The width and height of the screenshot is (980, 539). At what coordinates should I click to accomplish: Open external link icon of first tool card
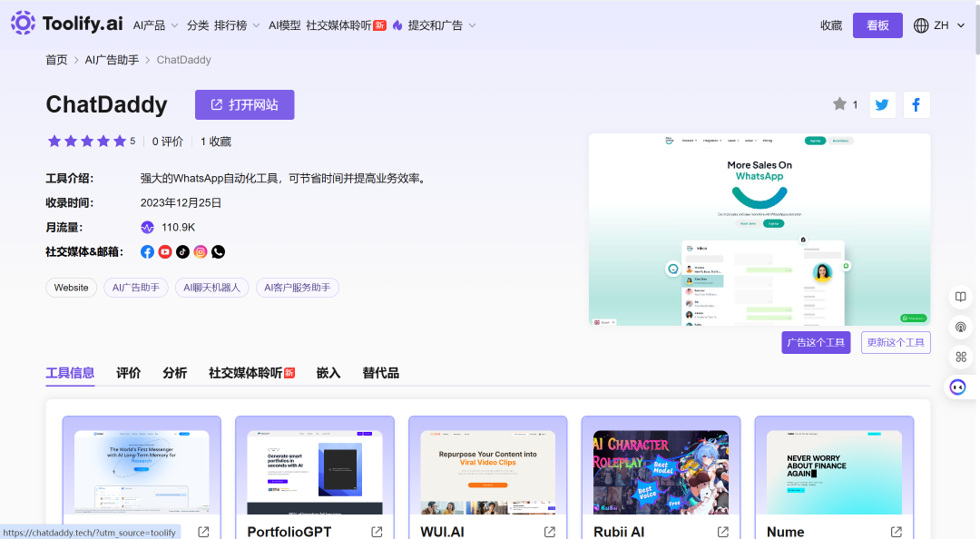(204, 532)
